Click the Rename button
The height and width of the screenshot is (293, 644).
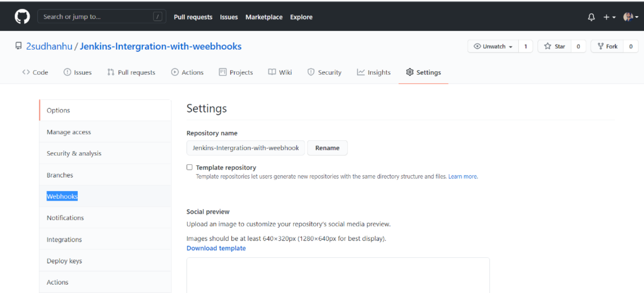327,148
